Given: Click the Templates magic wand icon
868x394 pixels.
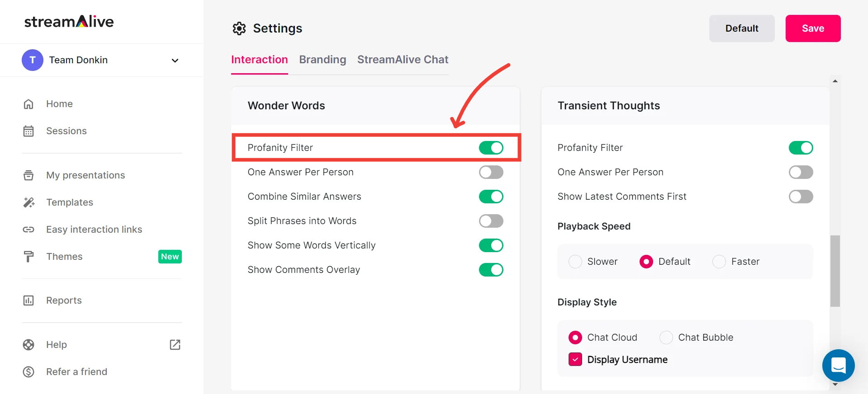Looking at the screenshot, I should (28, 202).
